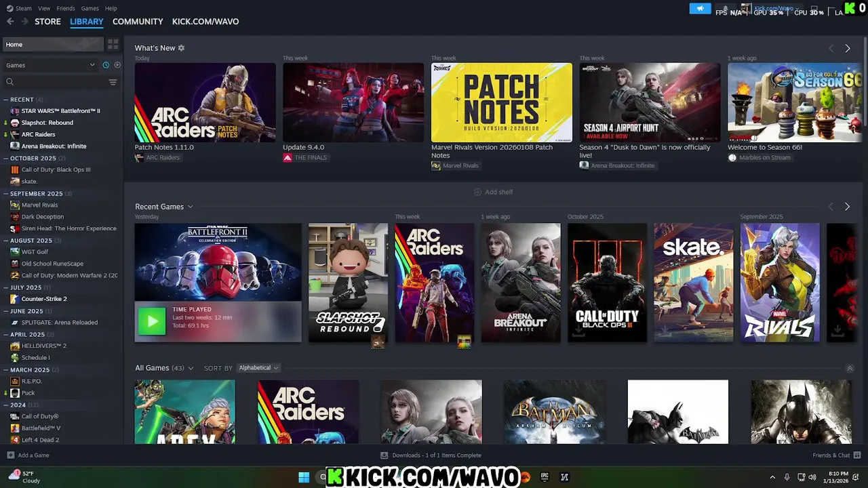868x488 pixels.
Task: Open Windows Start button on taskbar
Action: tap(304, 477)
